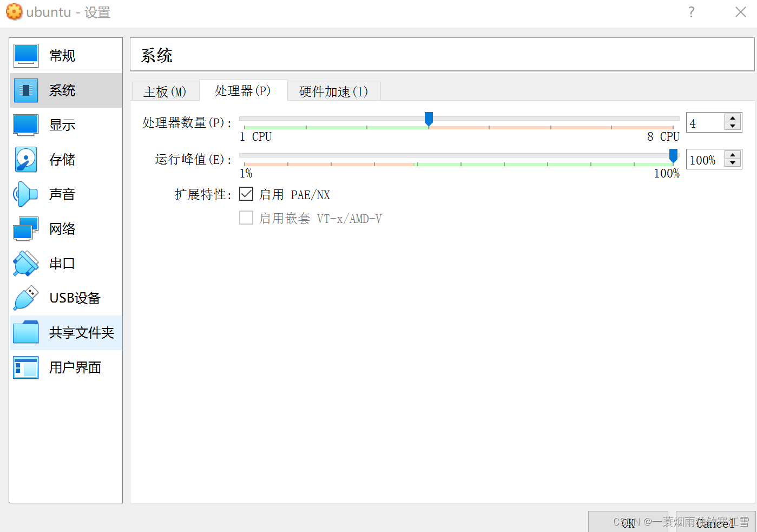Close the settings dialog window

point(741,12)
